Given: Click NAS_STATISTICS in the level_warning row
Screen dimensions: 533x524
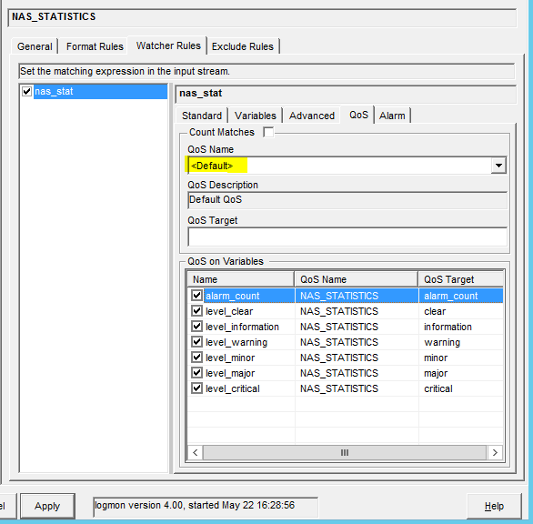Looking at the screenshot, I should tap(339, 342).
